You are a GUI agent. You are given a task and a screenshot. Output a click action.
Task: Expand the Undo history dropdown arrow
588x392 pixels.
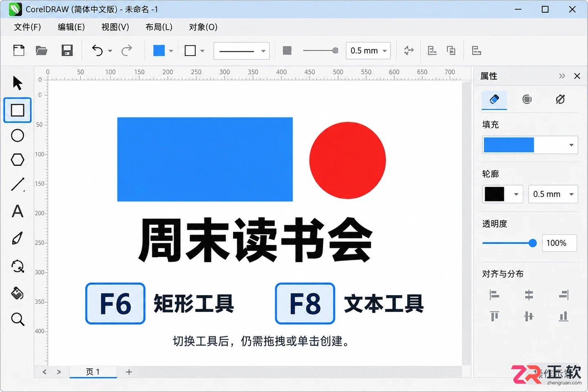coord(110,51)
